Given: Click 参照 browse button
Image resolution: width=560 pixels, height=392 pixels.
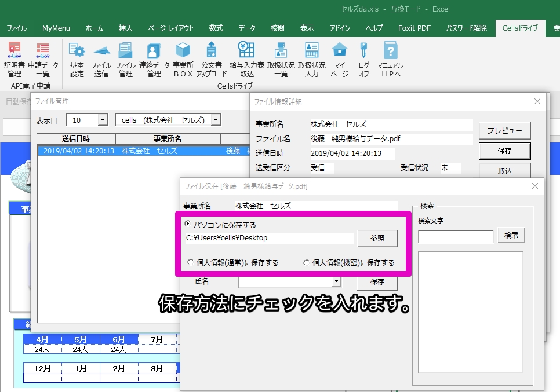Looking at the screenshot, I should click(x=377, y=238).
